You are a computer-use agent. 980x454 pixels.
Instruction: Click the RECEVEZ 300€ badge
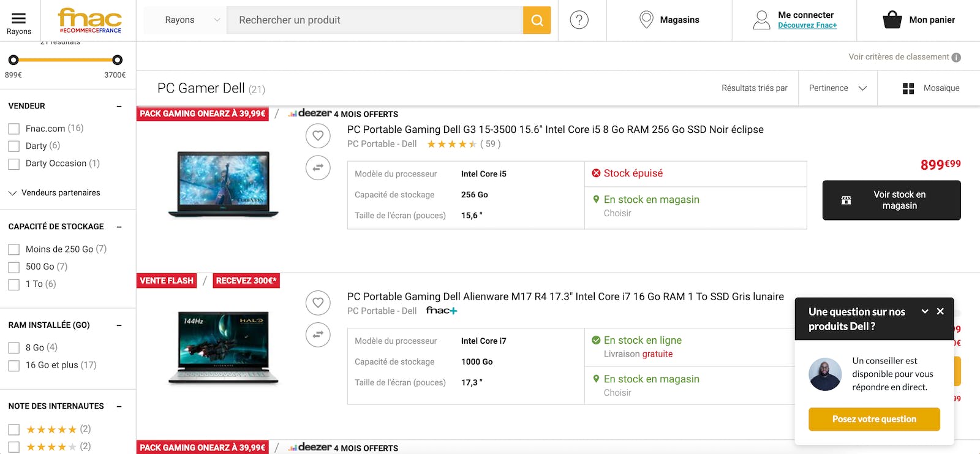click(246, 281)
